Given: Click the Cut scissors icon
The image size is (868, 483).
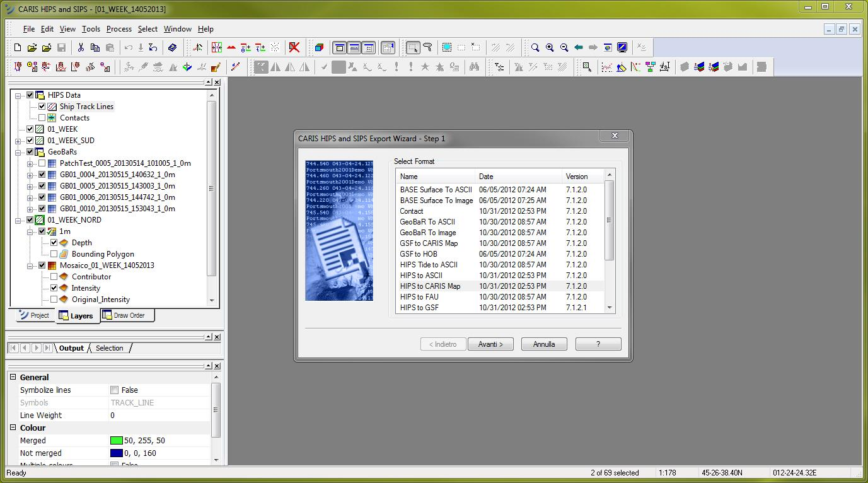Looking at the screenshot, I should pyautogui.click(x=81, y=47).
